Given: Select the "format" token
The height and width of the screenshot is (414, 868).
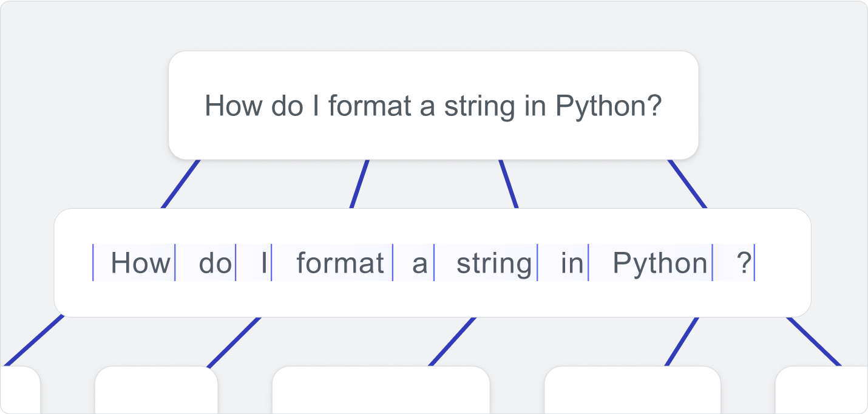Looking at the screenshot, I should point(333,263).
